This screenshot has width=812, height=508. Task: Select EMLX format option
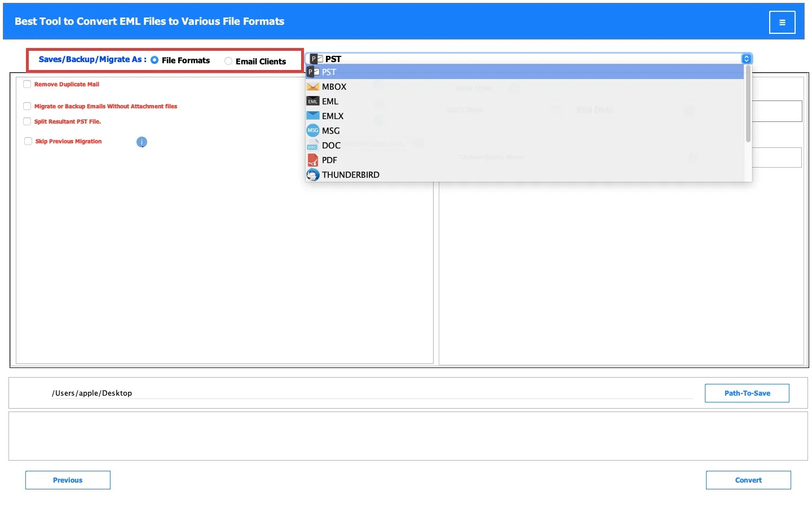[x=525, y=116]
